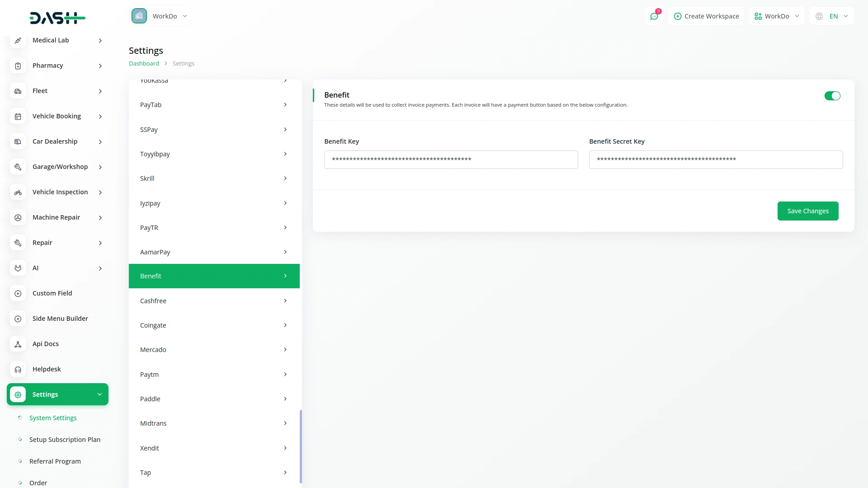Open the Paytm payment settings
868x488 pixels.
click(214, 375)
